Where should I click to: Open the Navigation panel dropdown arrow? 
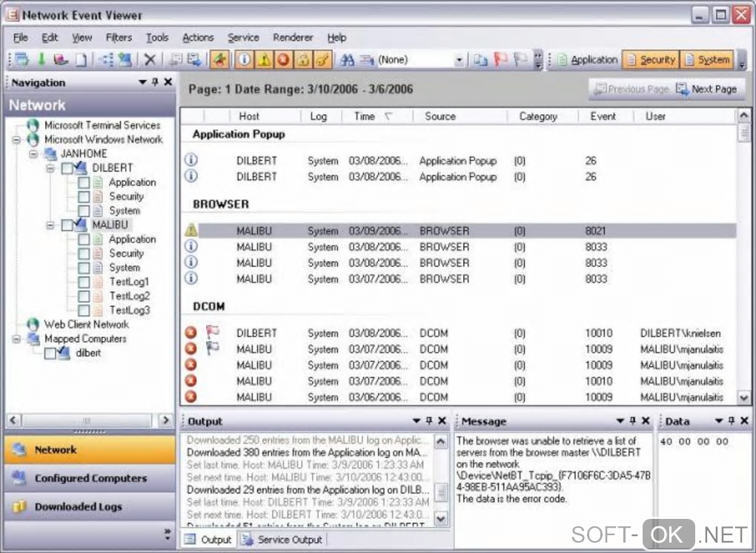tap(142, 82)
